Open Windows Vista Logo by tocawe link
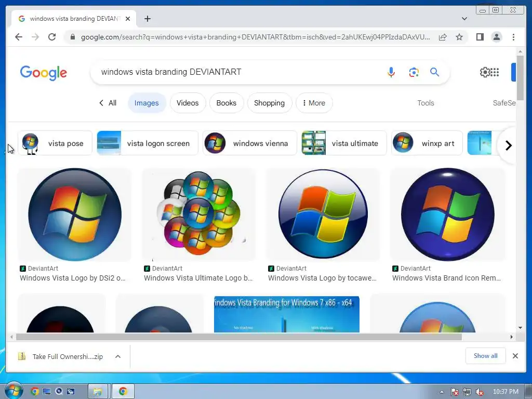The height and width of the screenshot is (399, 532). 322,278
